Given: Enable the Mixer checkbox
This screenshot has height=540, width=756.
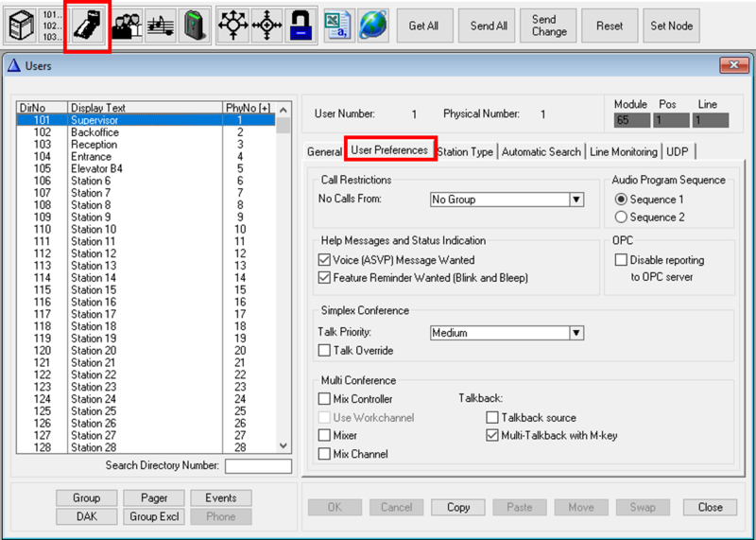Looking at the screenshot, I should (324, 435).
